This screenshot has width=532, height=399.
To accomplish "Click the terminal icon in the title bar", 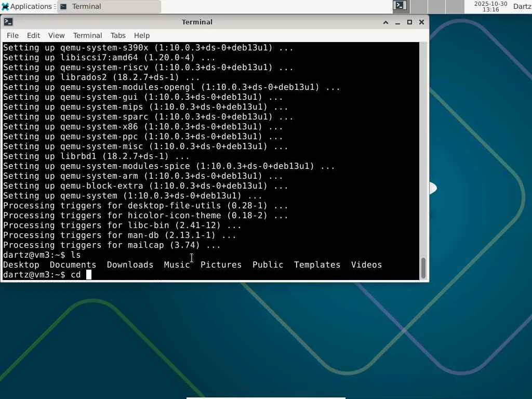I will [8, 22].
